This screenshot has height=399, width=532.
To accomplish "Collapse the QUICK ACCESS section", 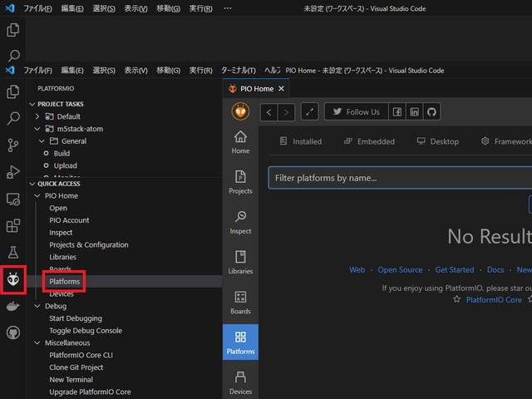I will point(32,184).
